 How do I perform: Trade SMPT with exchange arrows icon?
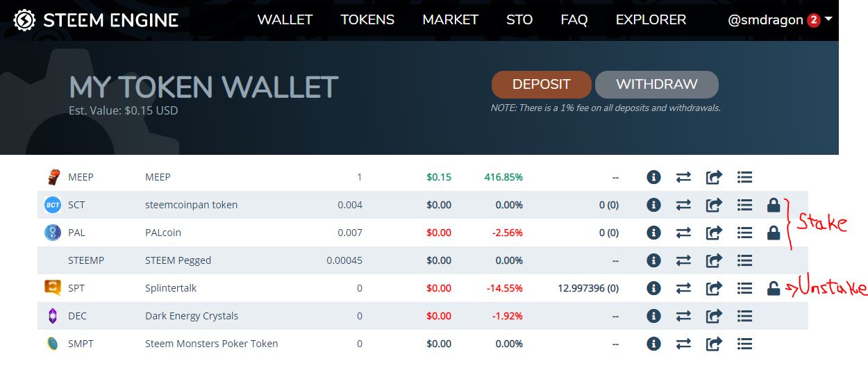coord(683,344)
